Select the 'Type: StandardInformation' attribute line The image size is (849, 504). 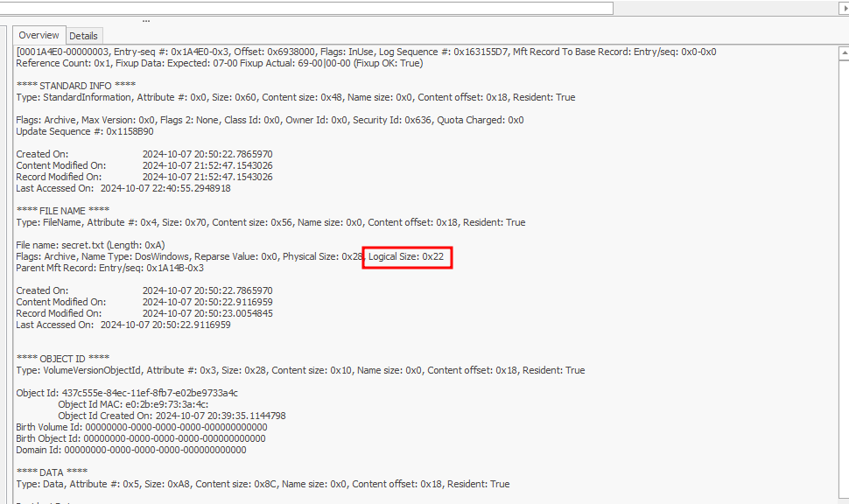point(296,97)
